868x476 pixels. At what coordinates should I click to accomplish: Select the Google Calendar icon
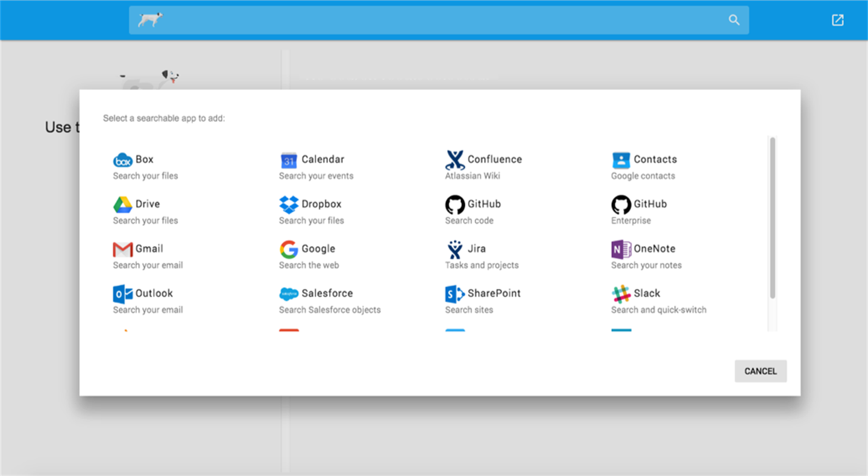289,160
